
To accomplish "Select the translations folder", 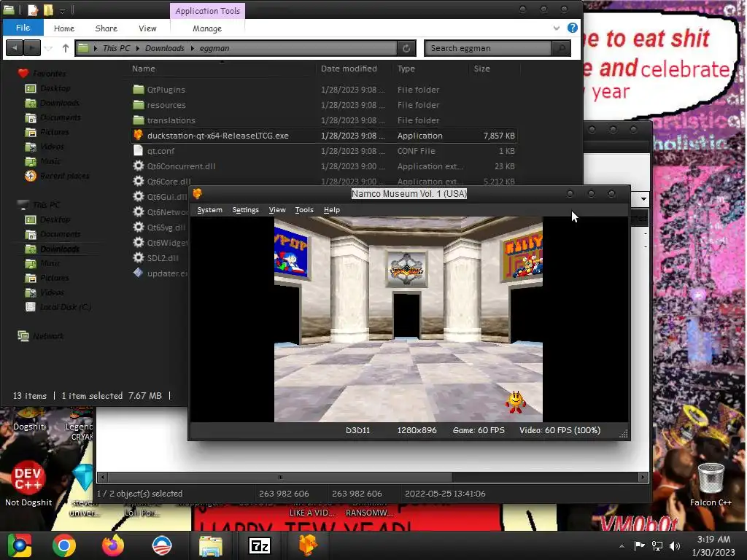I will [x=171, y=120].
